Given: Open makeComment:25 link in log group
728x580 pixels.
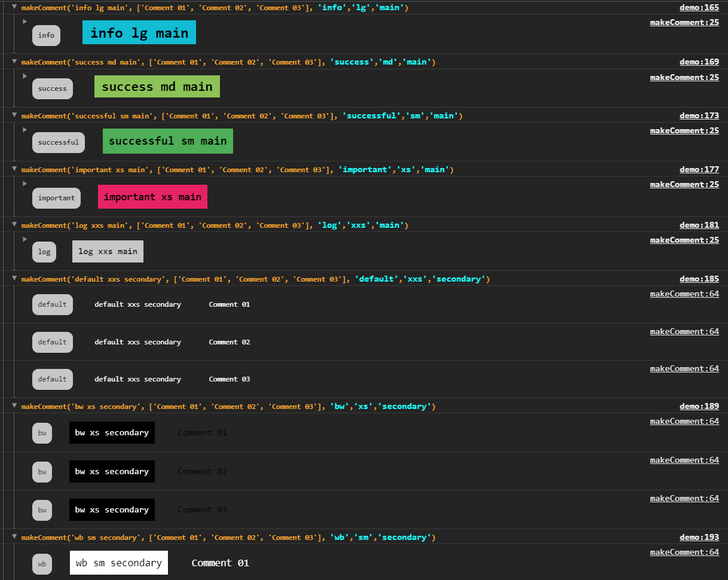Looking at the screenshot, I should (x=684, y=240).
